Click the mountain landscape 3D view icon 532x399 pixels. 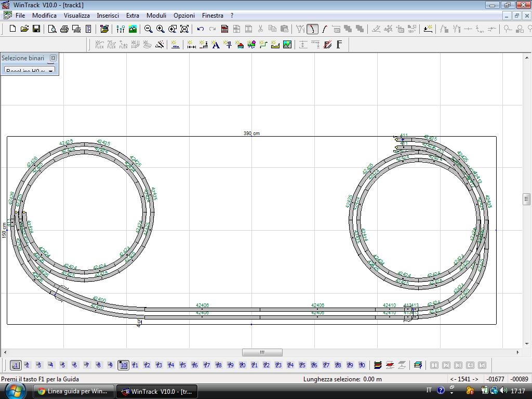click(x=132, y=29)
